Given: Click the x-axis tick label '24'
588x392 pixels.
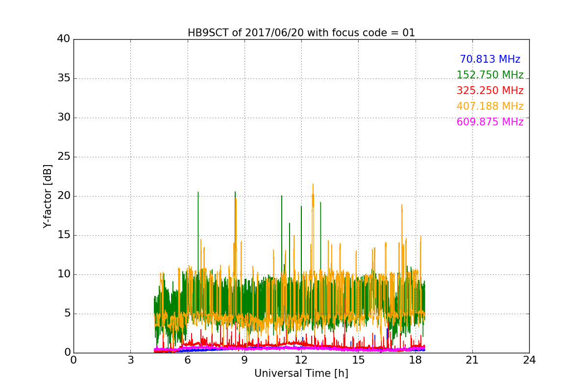Looking at the screenshot, I should 529,360.
